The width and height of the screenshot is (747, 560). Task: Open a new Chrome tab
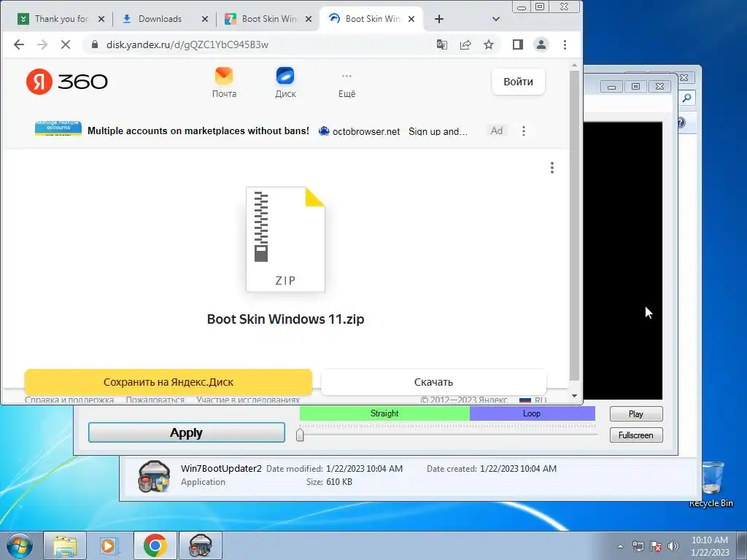pyautogui.click(x=439, y=19)
